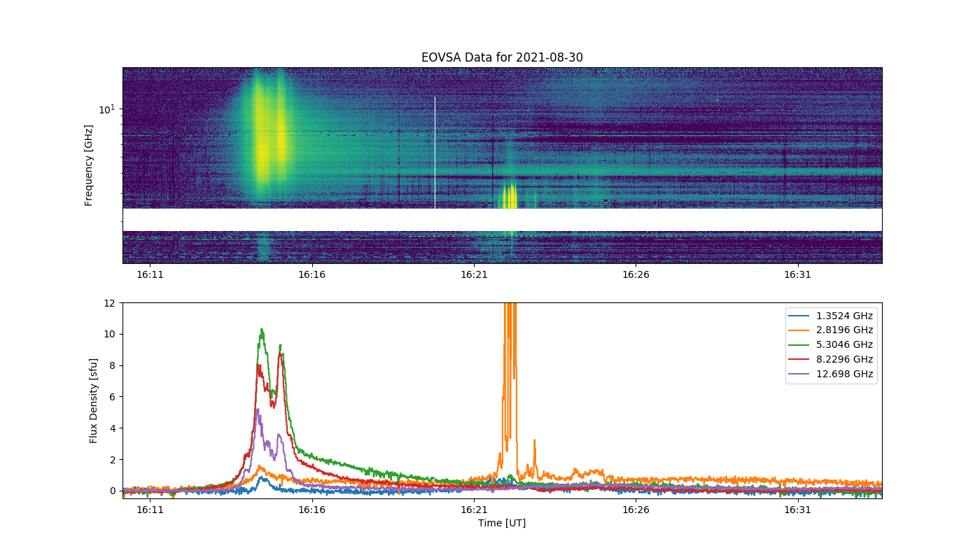Click the 12.698 GHz legend entry
This screenshot has height=560, width=980.
click(844, 374)
